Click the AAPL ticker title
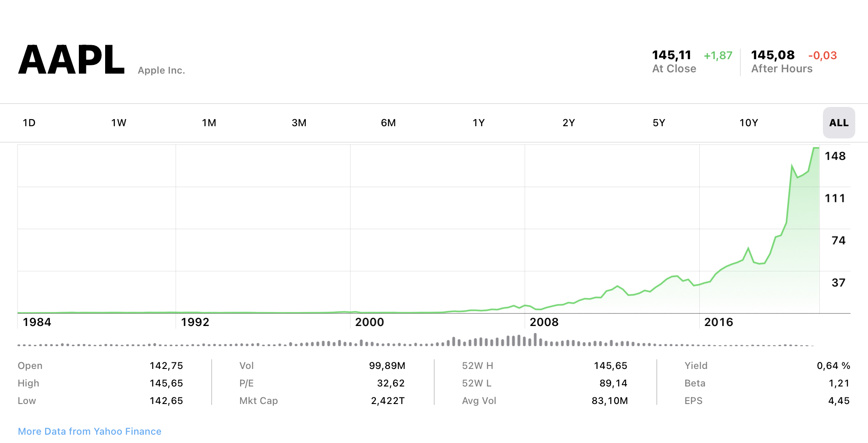 71,60
